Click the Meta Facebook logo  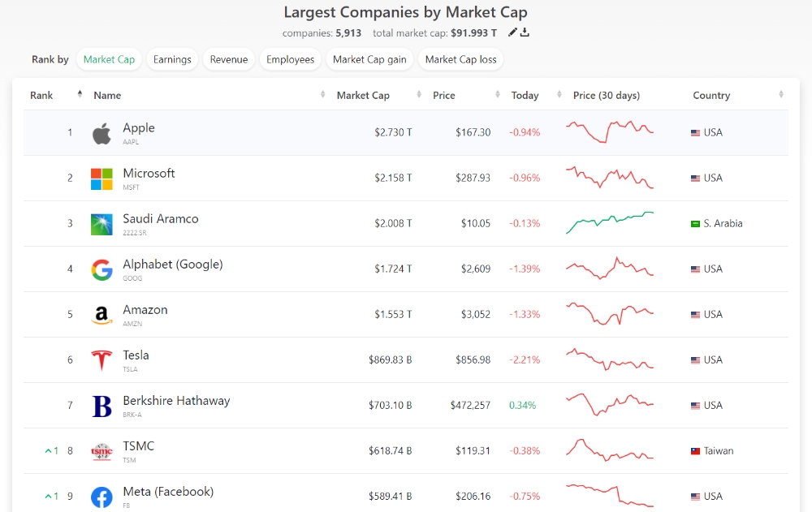(x=101, y=497)
